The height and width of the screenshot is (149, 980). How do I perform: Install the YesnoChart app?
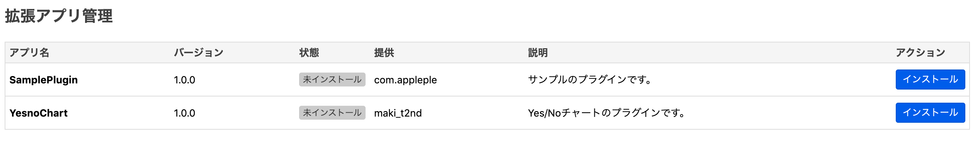click(x=930, y=113)
